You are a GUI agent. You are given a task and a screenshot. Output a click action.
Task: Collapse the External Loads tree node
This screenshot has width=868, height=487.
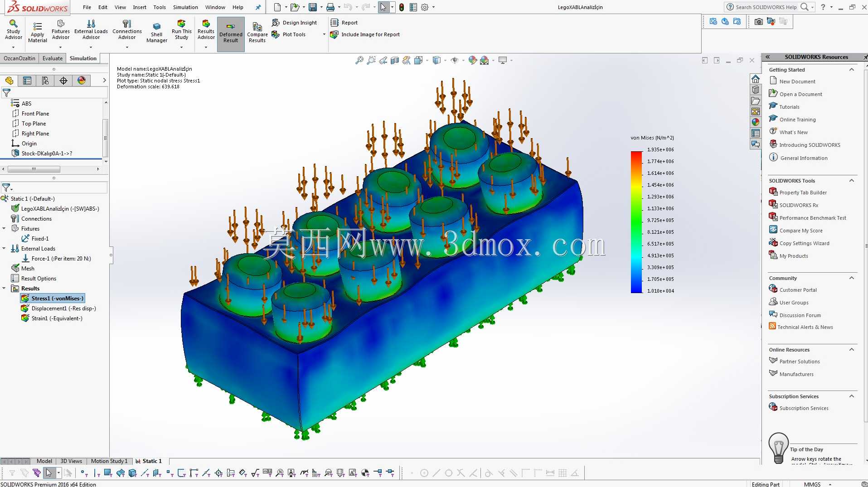click(x=4, y=249)
